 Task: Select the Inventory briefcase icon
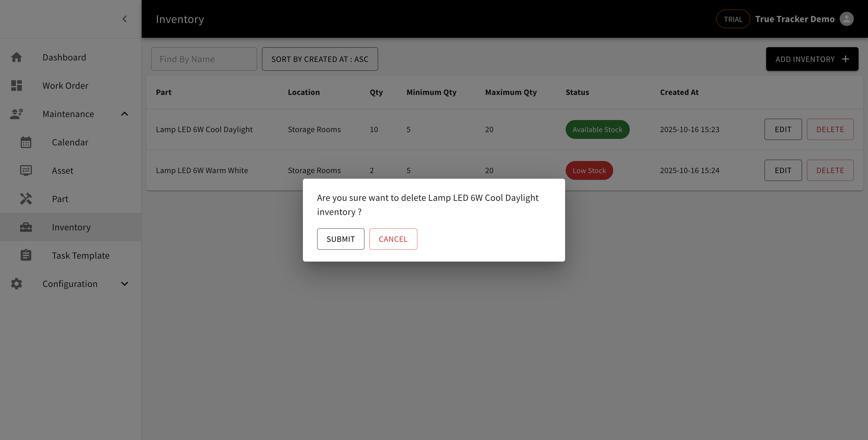[x=26, y=227]
